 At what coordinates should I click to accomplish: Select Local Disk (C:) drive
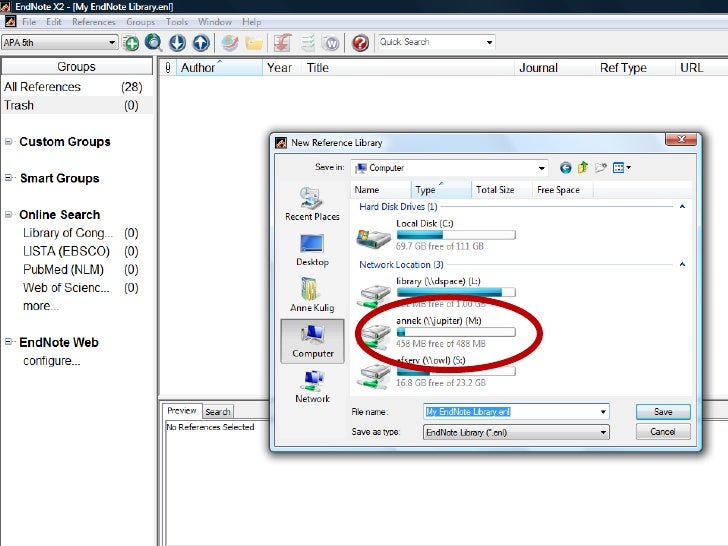click(x=436, y=235)
